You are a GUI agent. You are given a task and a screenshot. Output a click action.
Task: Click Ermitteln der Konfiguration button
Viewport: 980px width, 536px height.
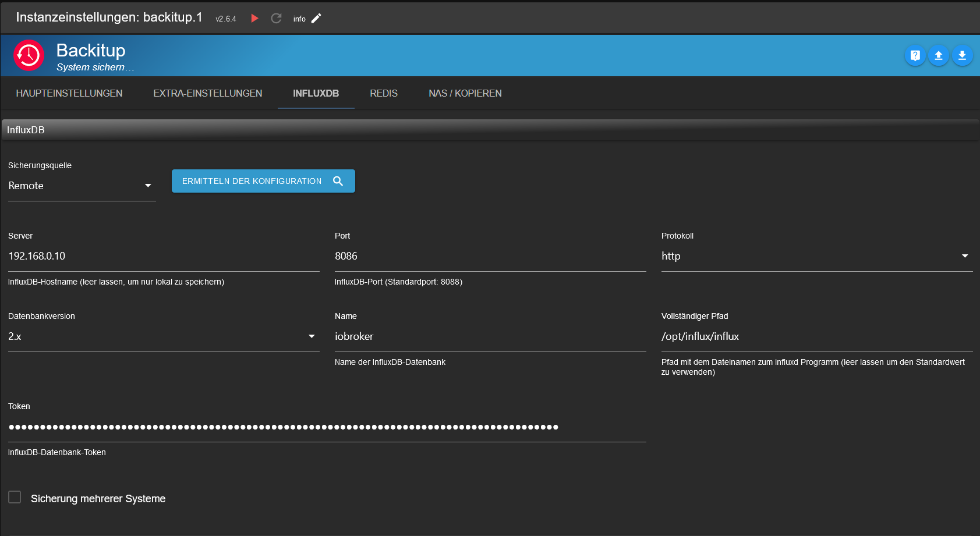click(x=263, y=181)
